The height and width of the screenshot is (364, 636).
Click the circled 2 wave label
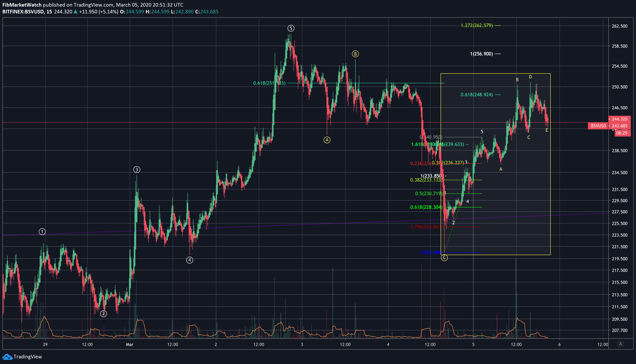pyautogui.click(x=104, y=314)
